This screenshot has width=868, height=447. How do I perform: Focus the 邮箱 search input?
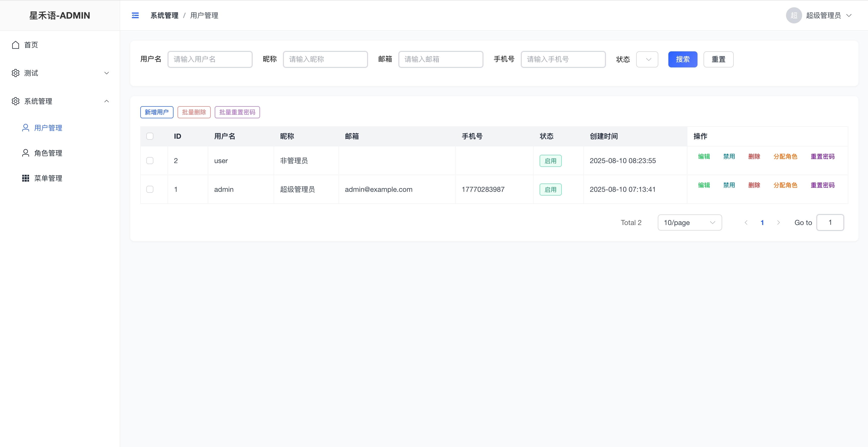pos(441,59)
